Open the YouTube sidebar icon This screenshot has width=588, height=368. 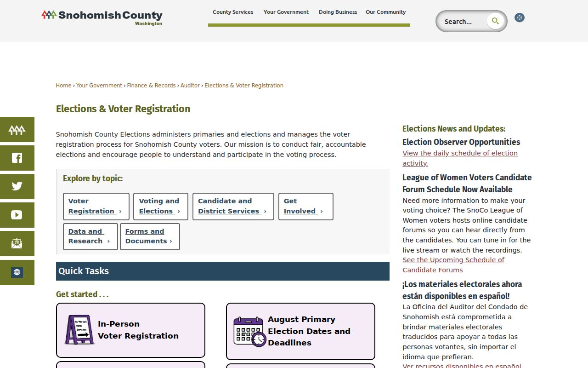[x=17, y=215]
